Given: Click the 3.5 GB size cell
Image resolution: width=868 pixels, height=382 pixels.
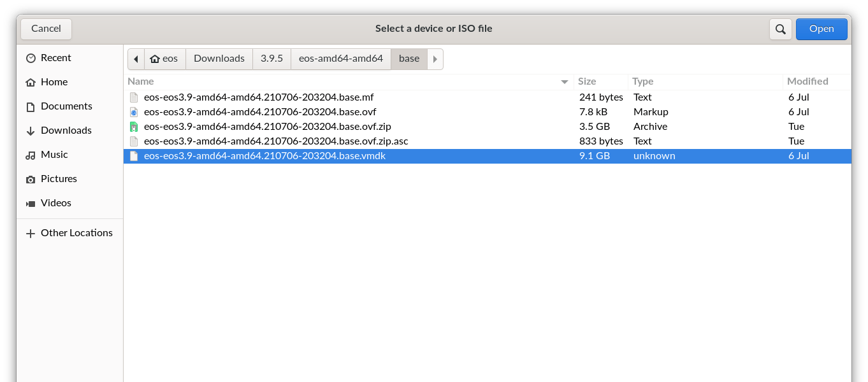Looking at the screenshot, I should [x=595, y=127].
